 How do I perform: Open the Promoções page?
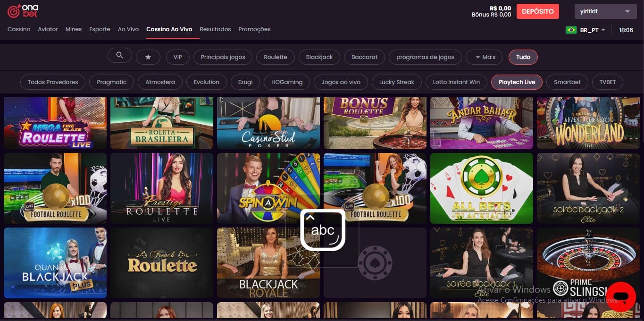(x=254, y=29)
